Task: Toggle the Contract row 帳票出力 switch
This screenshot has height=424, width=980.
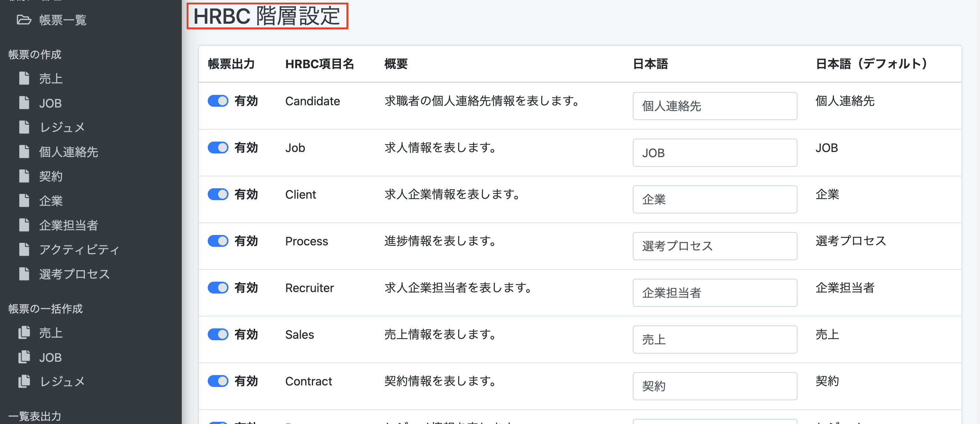Action: pos(218,381)
